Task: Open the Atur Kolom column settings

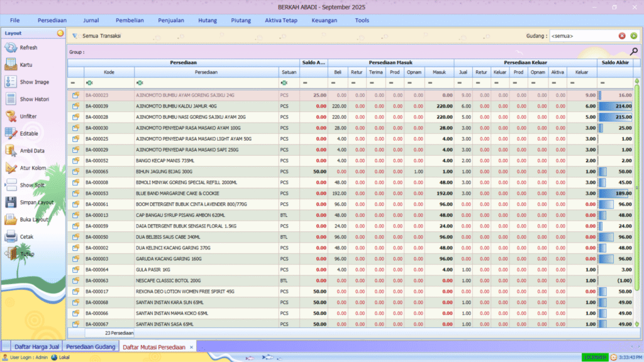Action: point(11,168)
